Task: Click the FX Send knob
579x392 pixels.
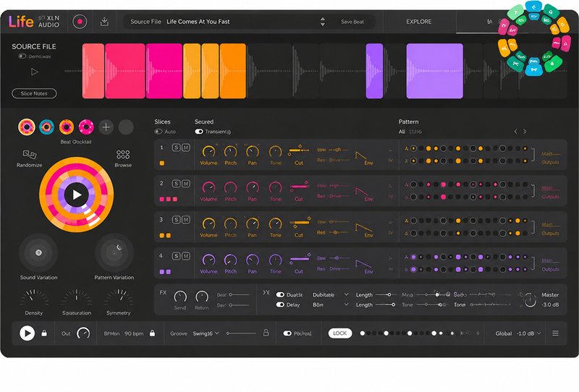Action: tap(180, 297)
